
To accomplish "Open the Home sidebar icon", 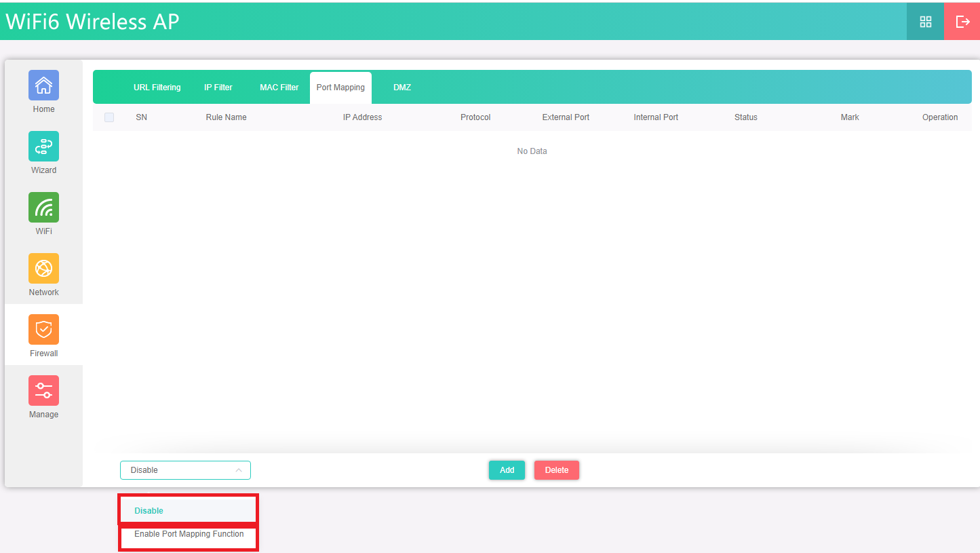I will pyautogui.click(x=43, y=85).
